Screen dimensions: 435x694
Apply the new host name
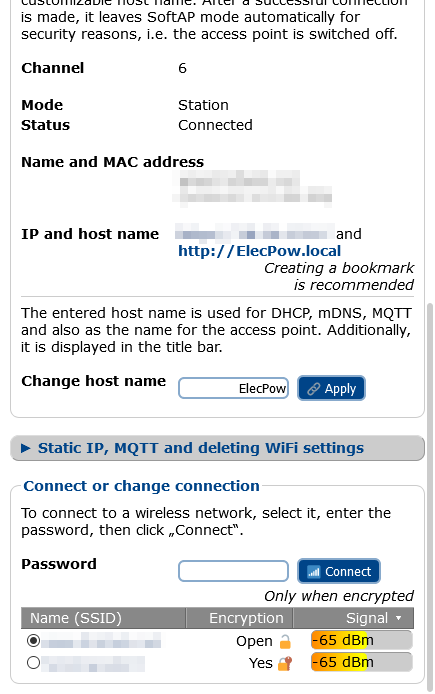331,389
